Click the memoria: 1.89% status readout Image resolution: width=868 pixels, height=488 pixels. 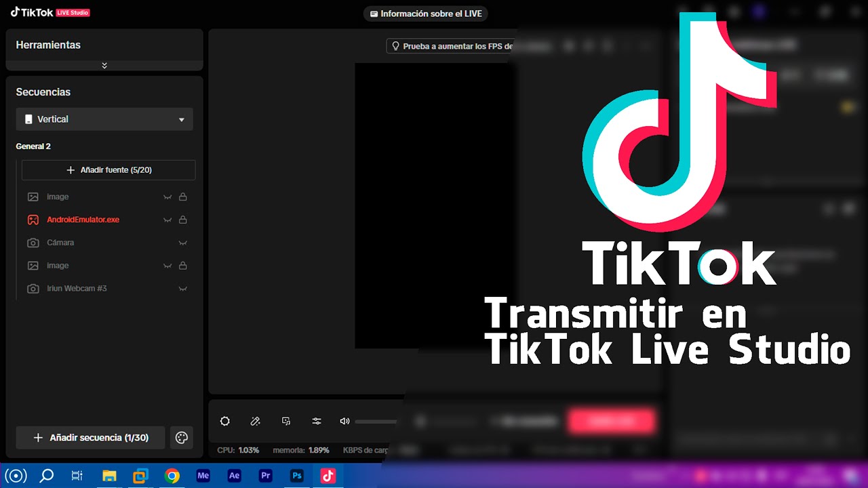click(301, 450)
